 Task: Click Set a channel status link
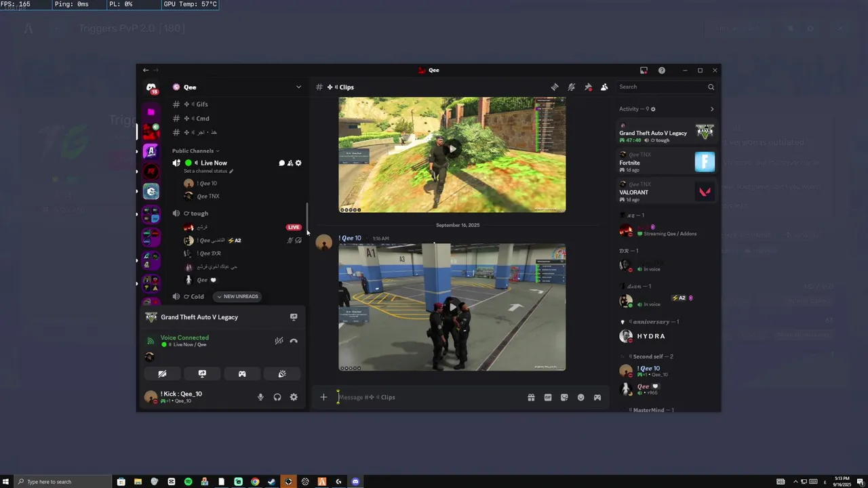[208, 171]
